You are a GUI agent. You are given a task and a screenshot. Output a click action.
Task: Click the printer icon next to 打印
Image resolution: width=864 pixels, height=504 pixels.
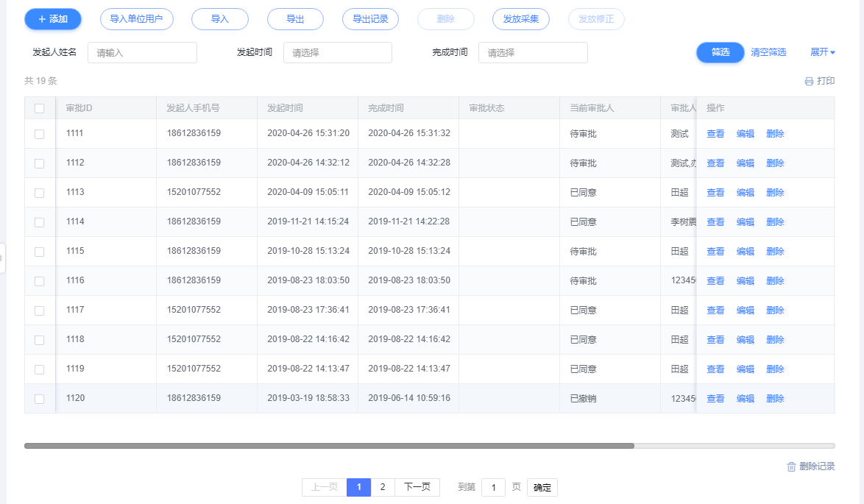click(x=809, y=82)
